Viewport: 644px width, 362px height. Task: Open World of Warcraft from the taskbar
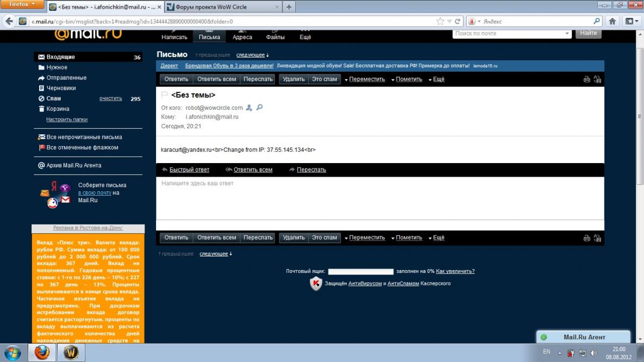(x=71, y=352)
